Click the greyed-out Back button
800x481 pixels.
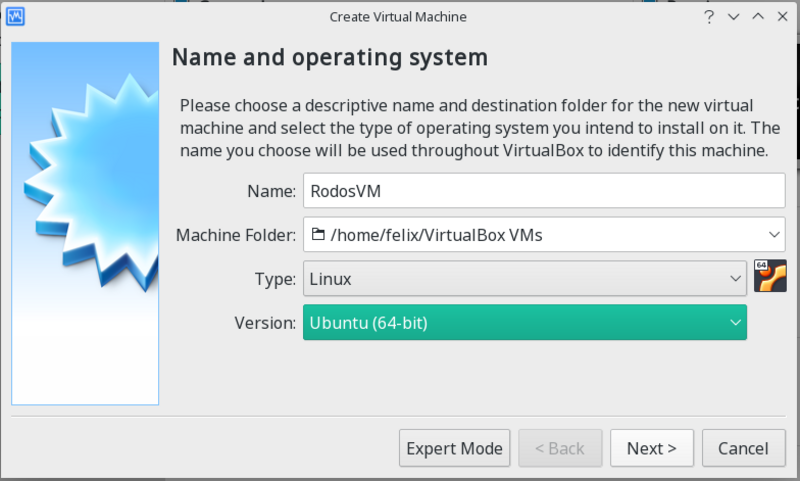point(560,448)
